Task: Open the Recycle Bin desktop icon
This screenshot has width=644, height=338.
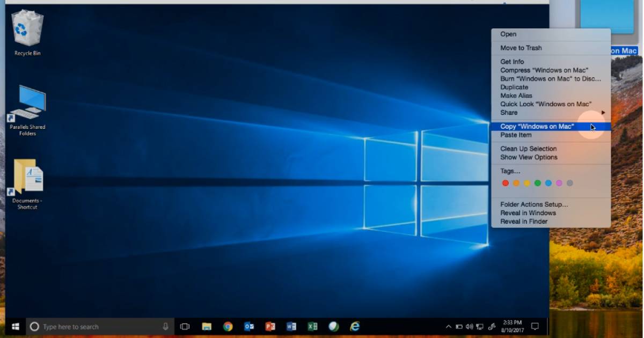Action: tap(27, 32)
